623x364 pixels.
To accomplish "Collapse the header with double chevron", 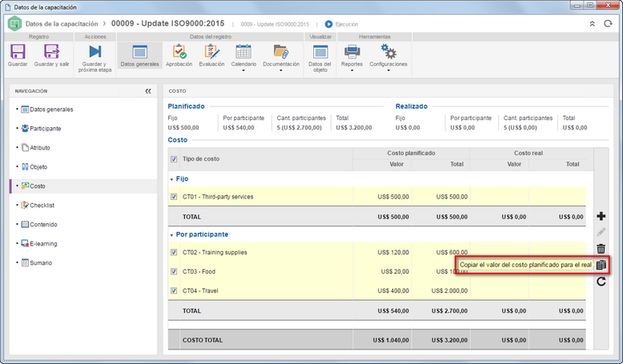I will pyautogui.click(x=592, y=24).
